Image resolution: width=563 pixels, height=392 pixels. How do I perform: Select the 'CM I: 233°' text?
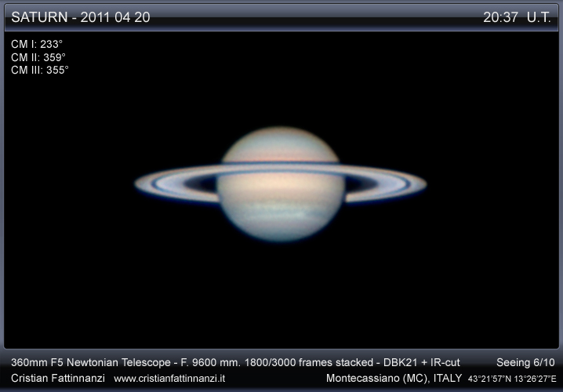37,44
